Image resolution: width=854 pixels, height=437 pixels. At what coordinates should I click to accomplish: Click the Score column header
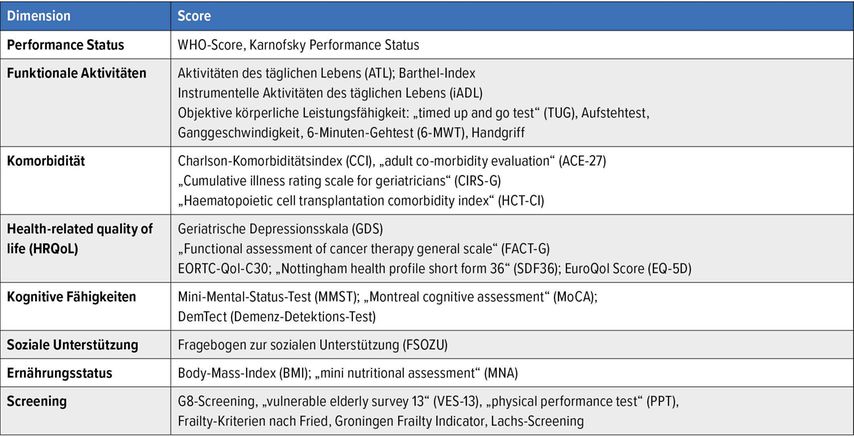pos(194,16)
